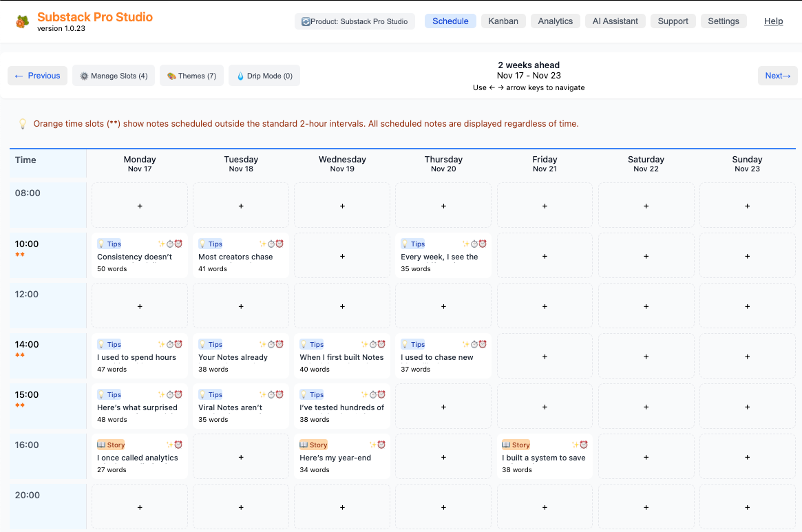Click alarm clock icon on Tuesday 15:00 note
Image resolution: width=802 pixels, height=532 pixels.
tap(279, 394)
